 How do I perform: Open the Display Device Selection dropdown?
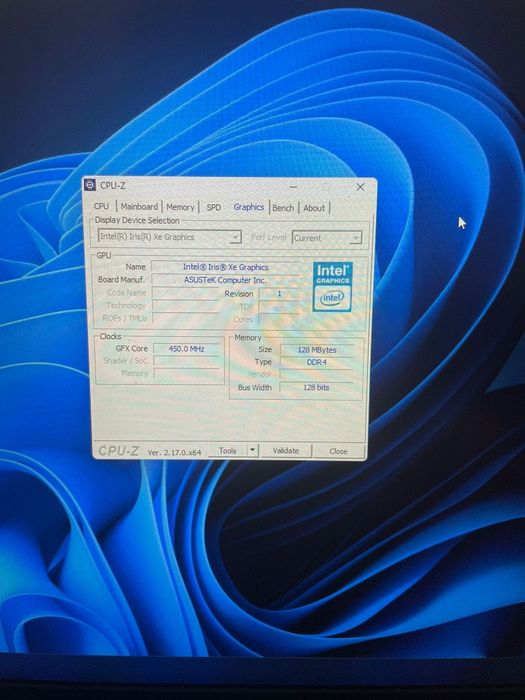point(170,237)
